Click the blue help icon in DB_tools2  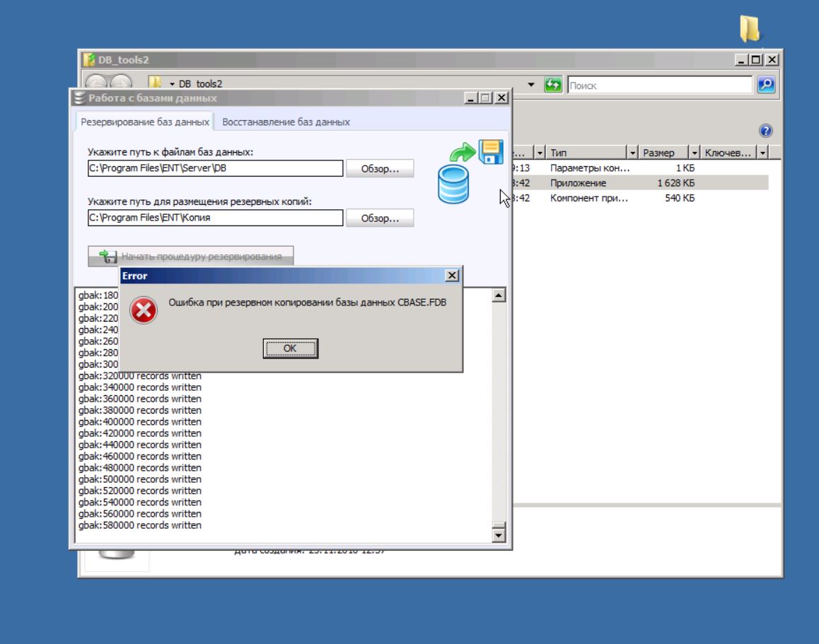pyautogui.click(x=766, y=131)
